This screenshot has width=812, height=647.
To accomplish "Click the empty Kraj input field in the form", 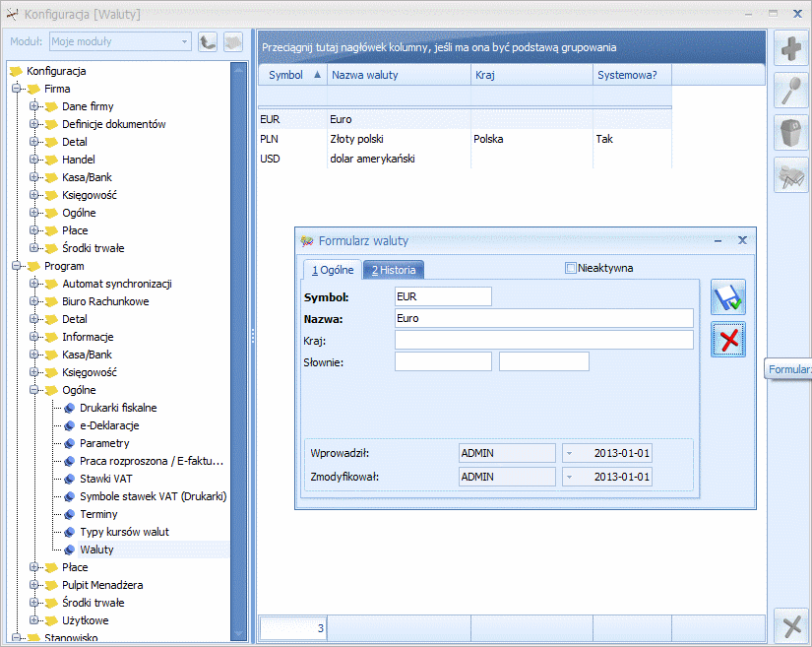I will (x=543, y=341).
